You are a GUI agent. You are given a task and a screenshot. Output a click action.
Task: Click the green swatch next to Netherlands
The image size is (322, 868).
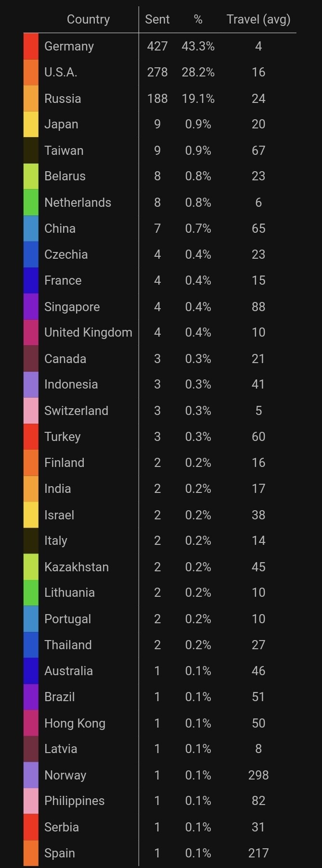click(x=31, y=202)
